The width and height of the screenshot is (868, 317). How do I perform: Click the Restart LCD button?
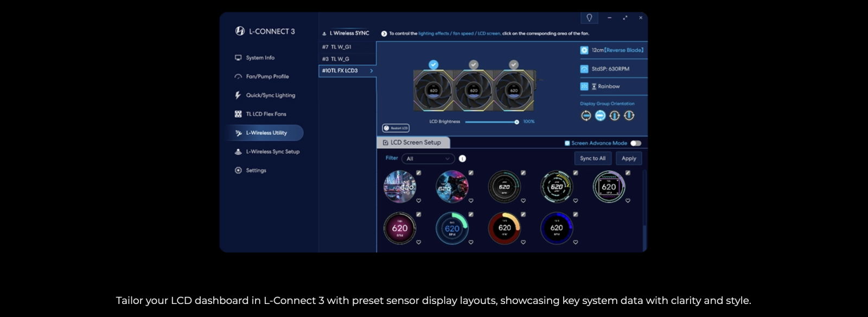click(396, 128)
